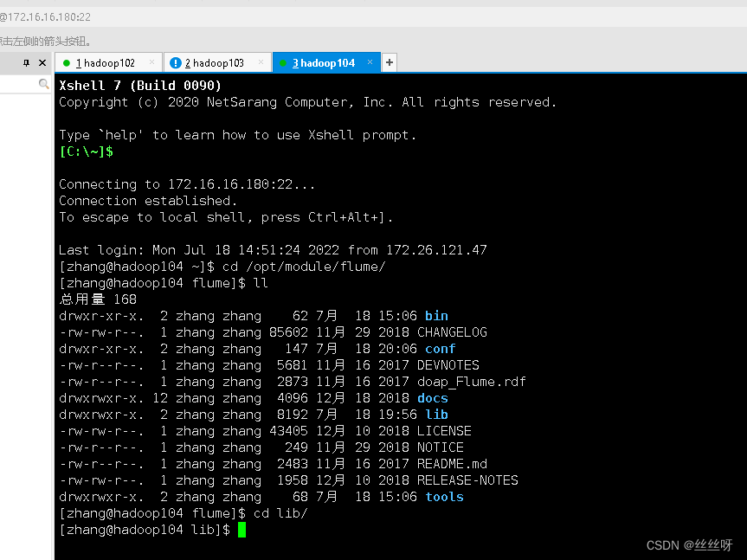The height and width of the screenshot is (560, 747).
Task: Click the 'LICENSE' file name
Action: pyautogui.click(x=444, y=431)
